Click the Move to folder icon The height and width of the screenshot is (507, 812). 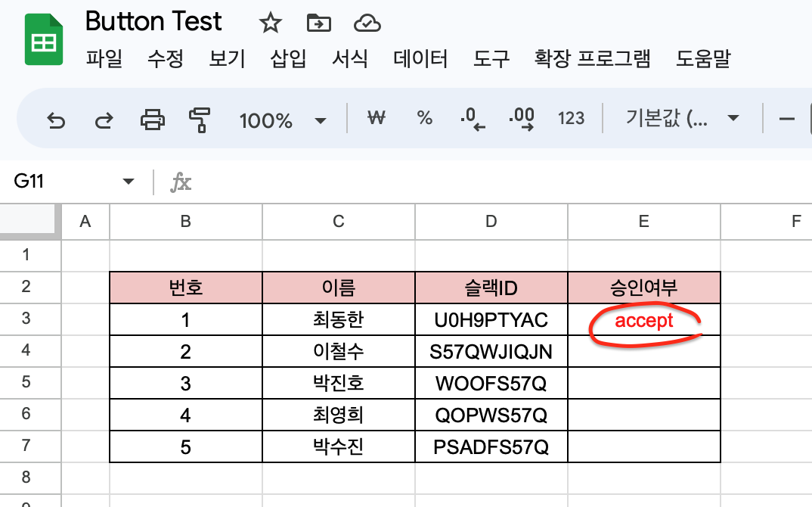318,23
